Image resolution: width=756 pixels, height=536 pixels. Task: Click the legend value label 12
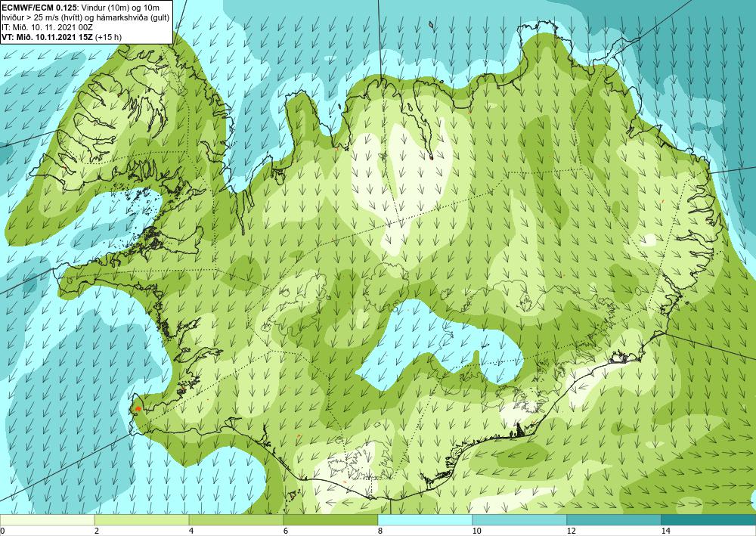[x=571, y=531]
